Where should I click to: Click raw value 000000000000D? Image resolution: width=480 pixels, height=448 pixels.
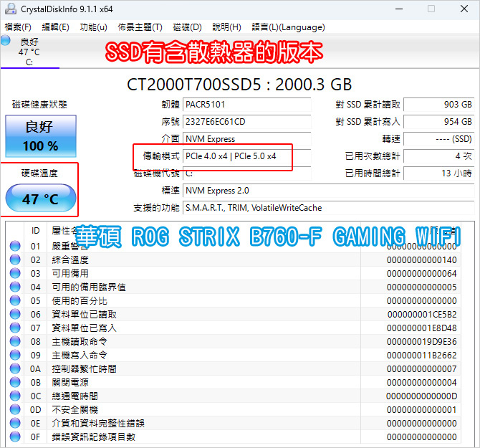(x=422, y=396)
